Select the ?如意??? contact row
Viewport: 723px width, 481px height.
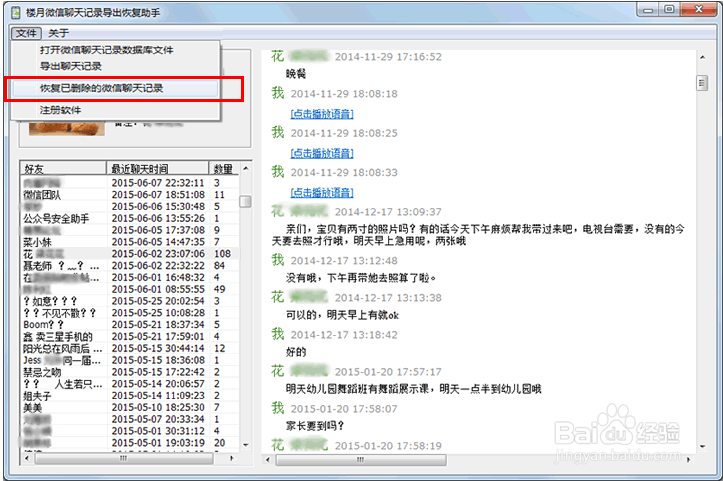click(x=130, y=301)
